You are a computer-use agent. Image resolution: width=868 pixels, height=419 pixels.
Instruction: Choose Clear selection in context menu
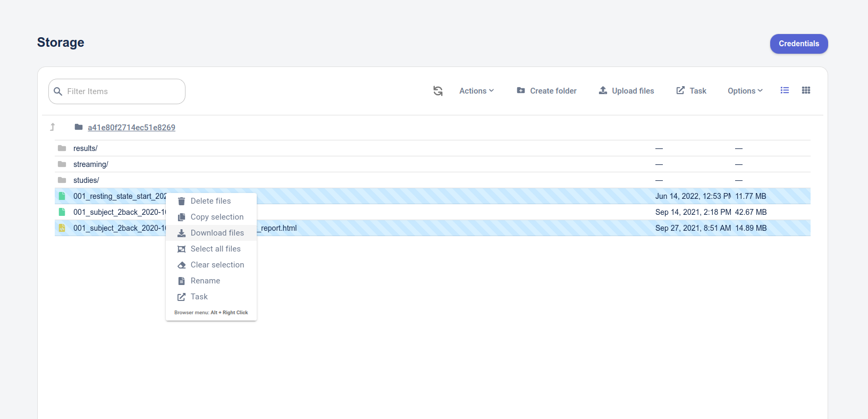tap(211, 265)
